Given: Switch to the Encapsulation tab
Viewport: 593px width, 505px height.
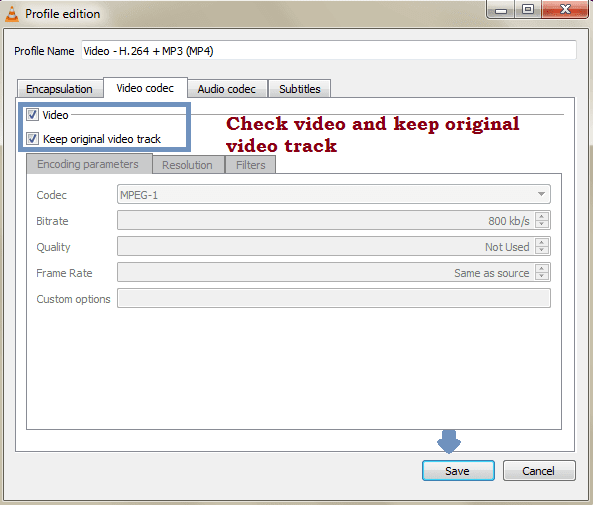Looking at the screenshot, I should coord(60,89).
